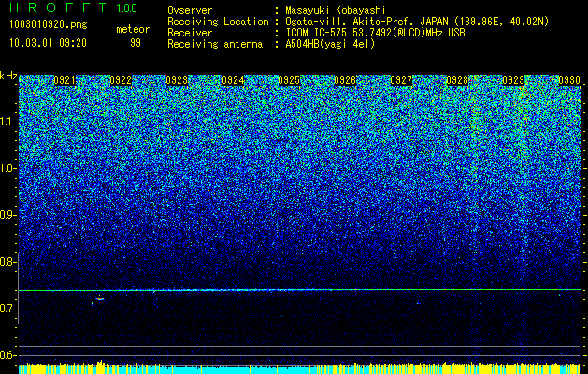Click the HROFFT 1.0.0 title text
This screenshot has height=374, width=588.
click(73, 7)
